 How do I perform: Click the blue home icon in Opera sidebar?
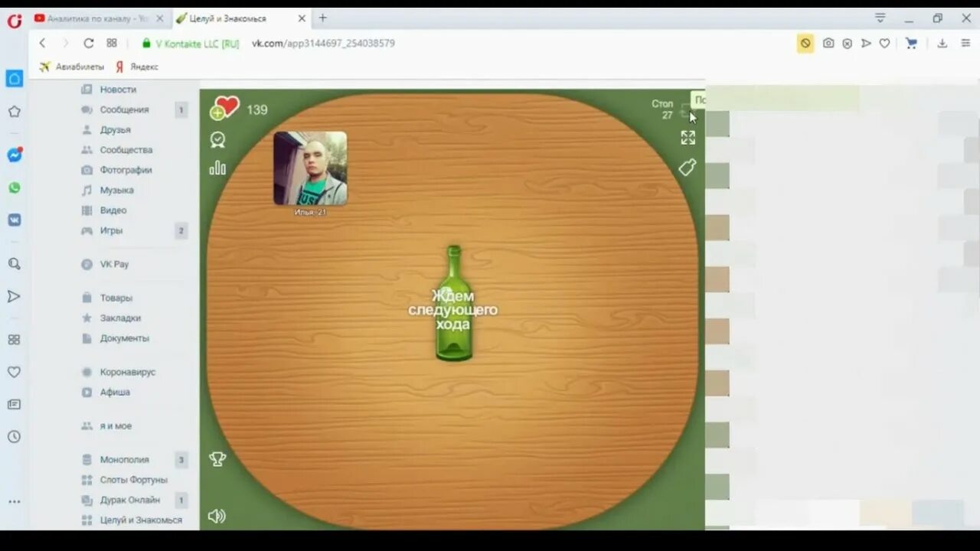pos(14,79)
